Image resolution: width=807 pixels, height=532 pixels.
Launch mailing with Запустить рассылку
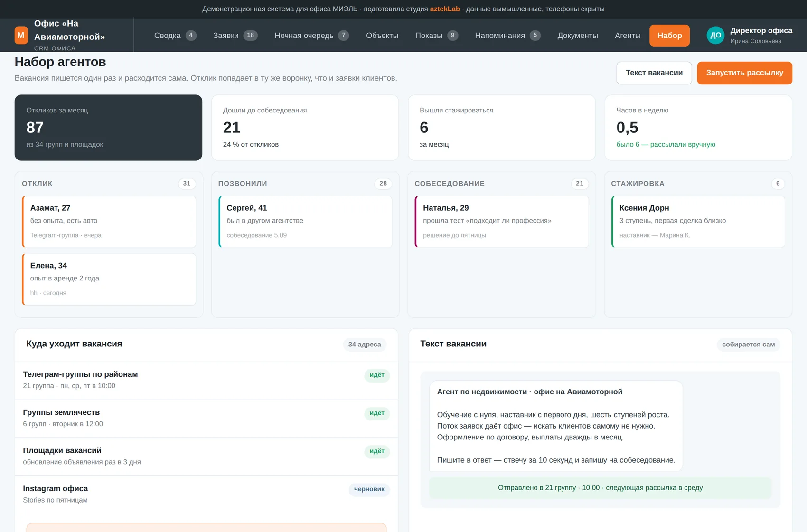[744, 73]
